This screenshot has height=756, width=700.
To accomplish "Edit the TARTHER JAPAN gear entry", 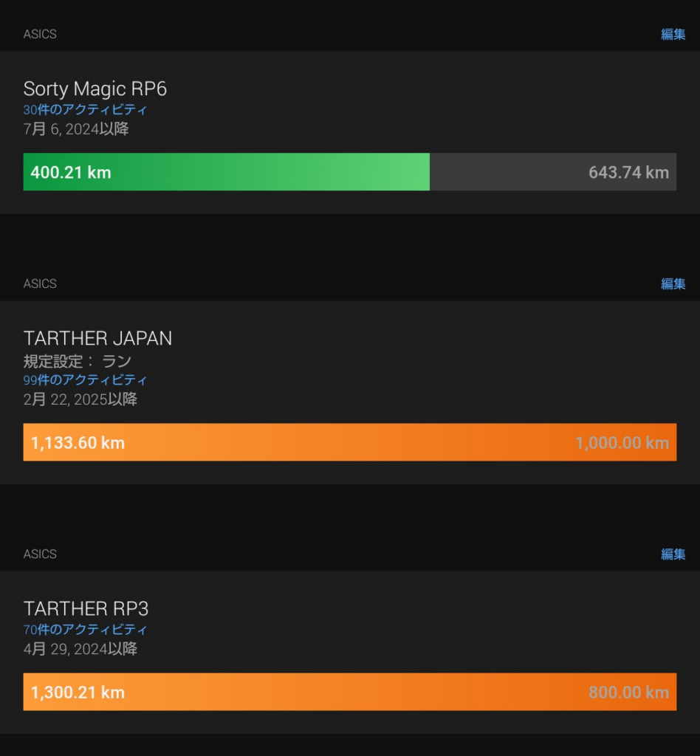I will pyautogui.click(x=673, y=283).
